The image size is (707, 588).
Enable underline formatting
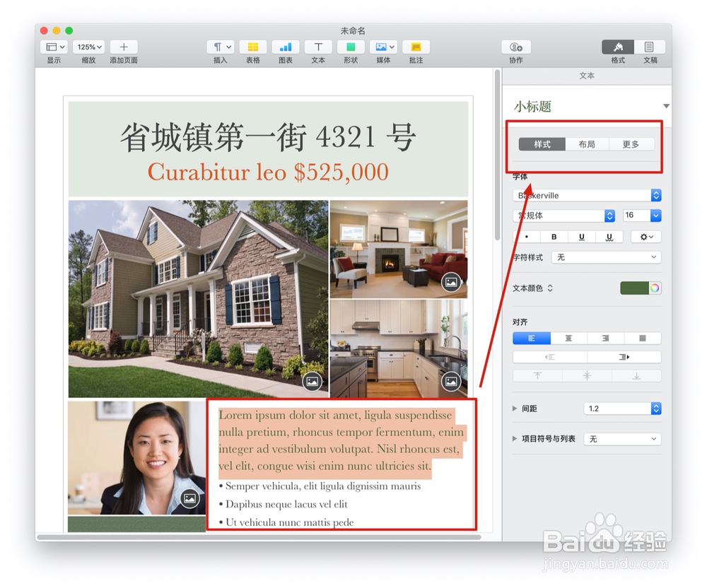[581, 236]
